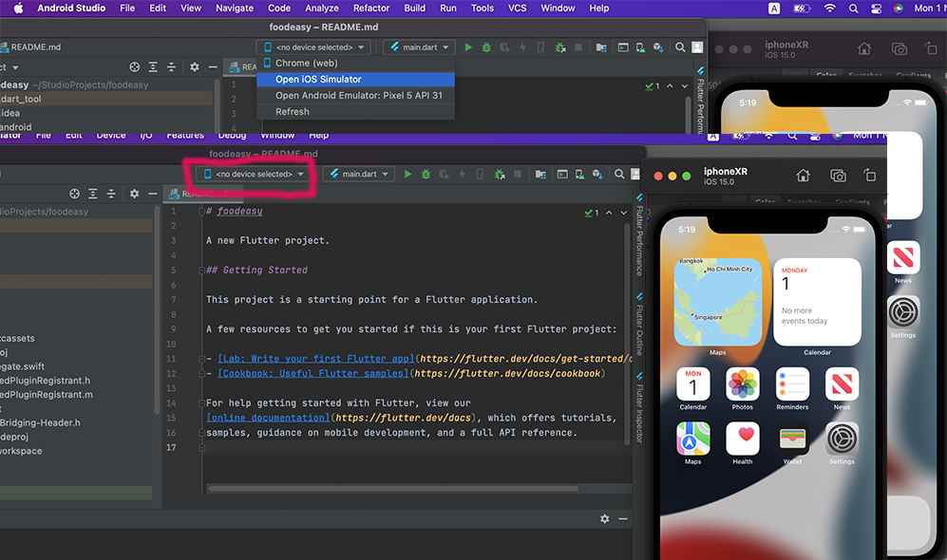
Task: Tap Maps widget showing Singapore map
Action: click(717, 302)
